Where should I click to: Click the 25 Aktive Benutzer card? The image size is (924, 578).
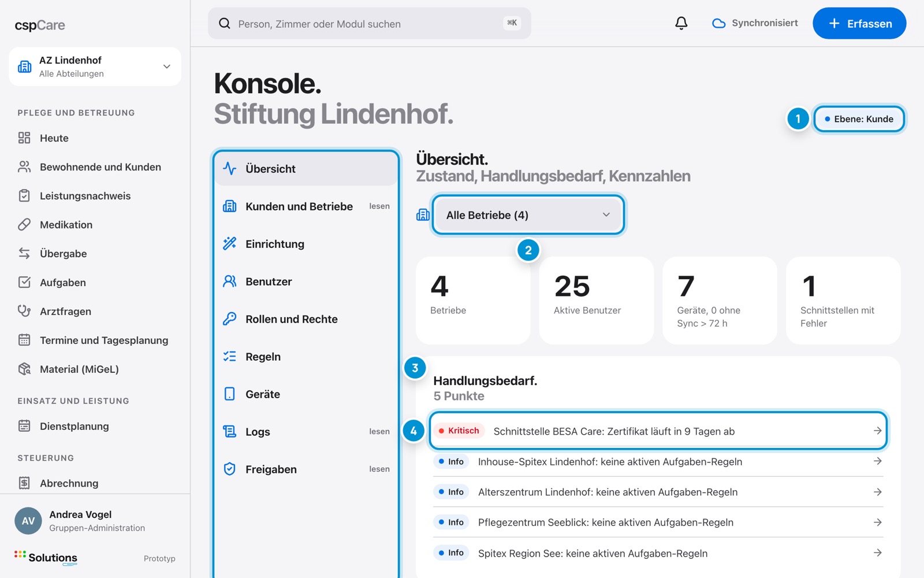pyautogui.click(x=596, y=300)
